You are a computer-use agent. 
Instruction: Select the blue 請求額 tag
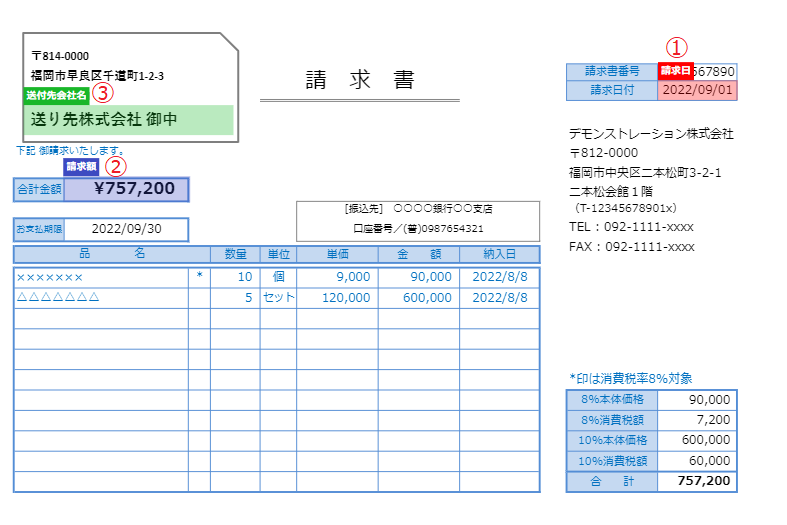coord(81,167)
